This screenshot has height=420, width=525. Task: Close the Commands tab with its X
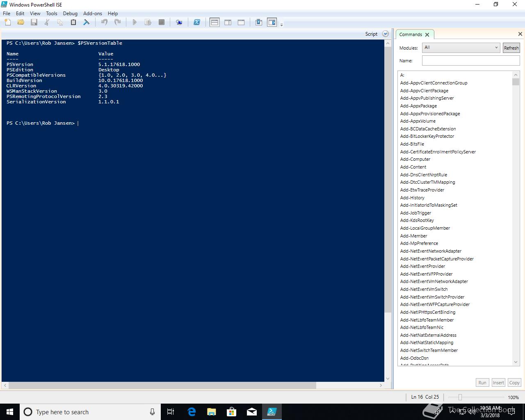pos(427,35)
